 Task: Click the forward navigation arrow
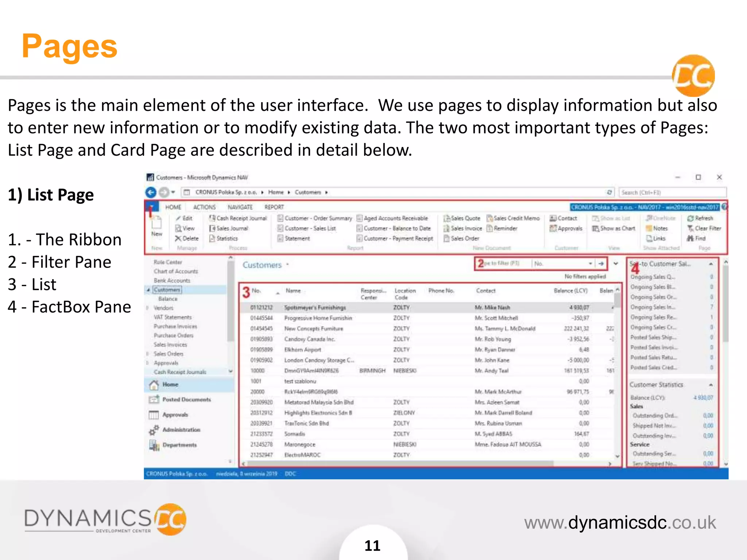(164, 192)
